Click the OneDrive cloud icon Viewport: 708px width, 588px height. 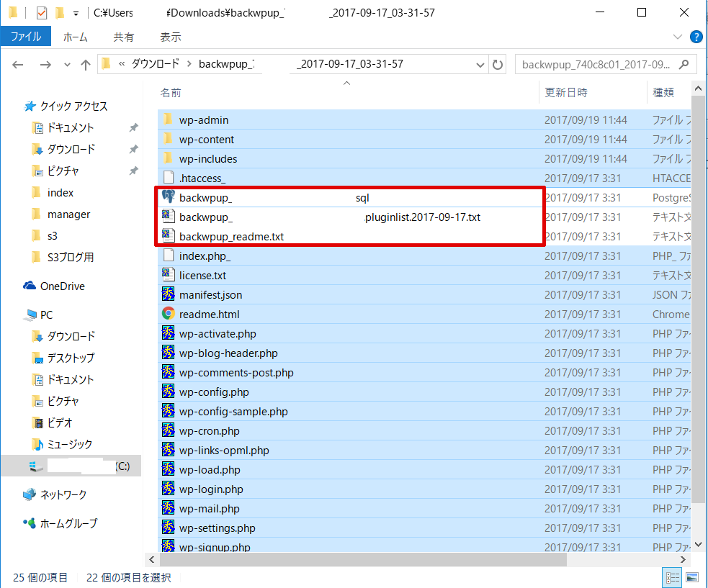[30, 286]
